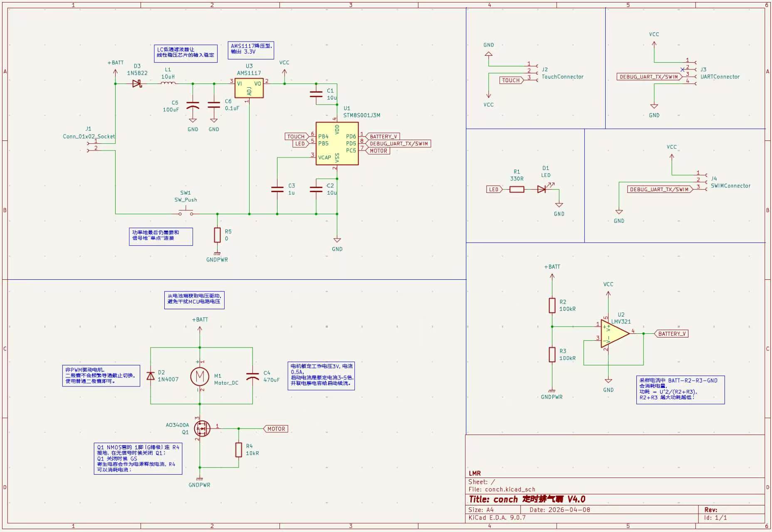The width and height of the screenshot is (772, 532).
Task: Select the 1N5822 diode D3 symbol
Action: pyautogui.click(x=137, y=84)
